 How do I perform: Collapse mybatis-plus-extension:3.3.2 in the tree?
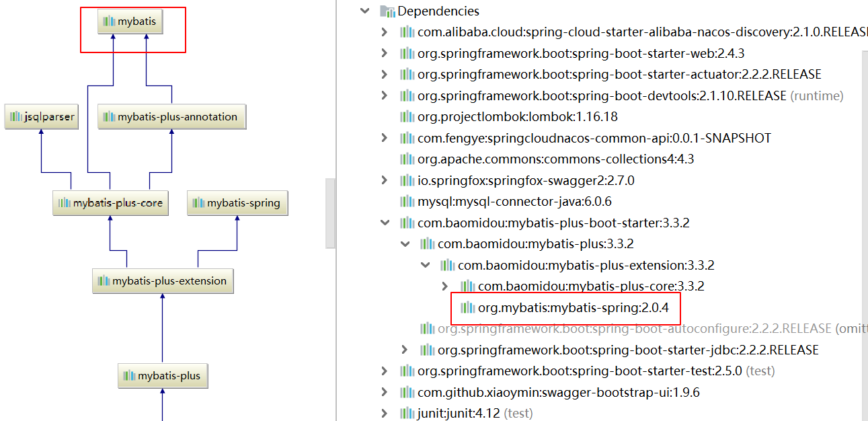click(425, 265)
